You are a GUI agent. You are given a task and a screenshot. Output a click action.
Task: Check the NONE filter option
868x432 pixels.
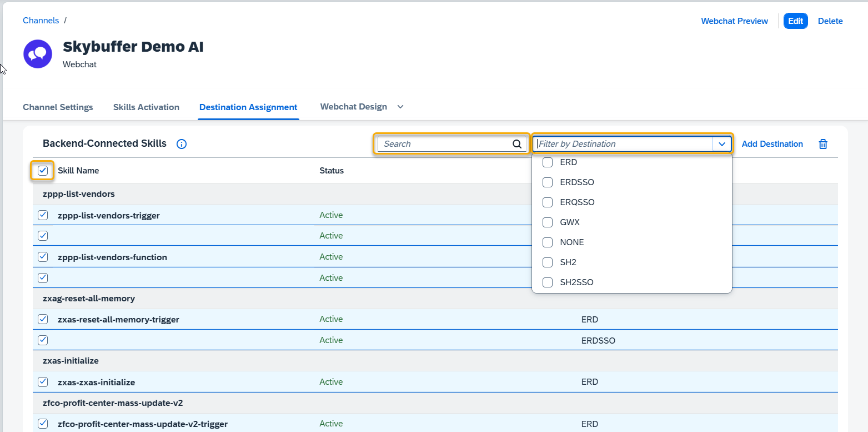pyautogui.click(x=548, y=242)
